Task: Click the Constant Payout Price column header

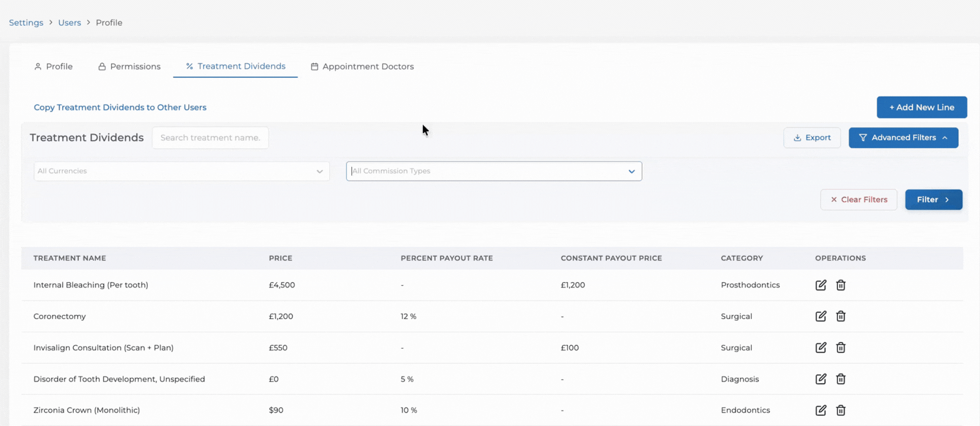Action: click(611, 258)
